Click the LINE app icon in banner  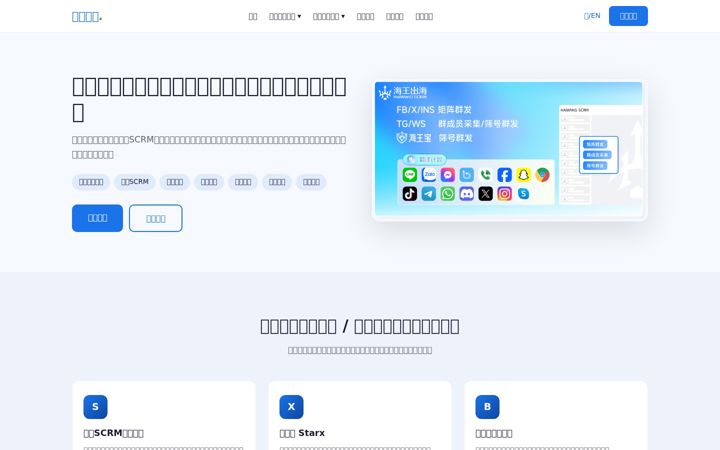(x=410, y=175)
